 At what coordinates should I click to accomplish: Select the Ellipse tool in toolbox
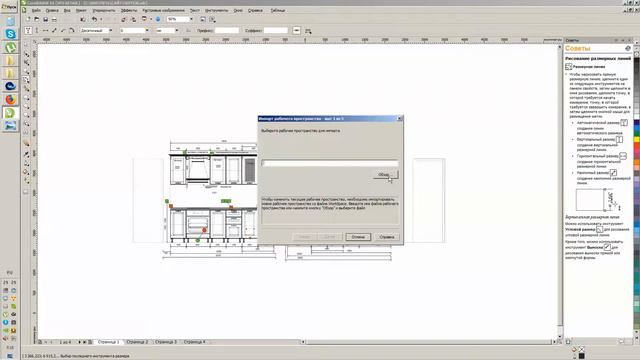(x=27, y=106)
